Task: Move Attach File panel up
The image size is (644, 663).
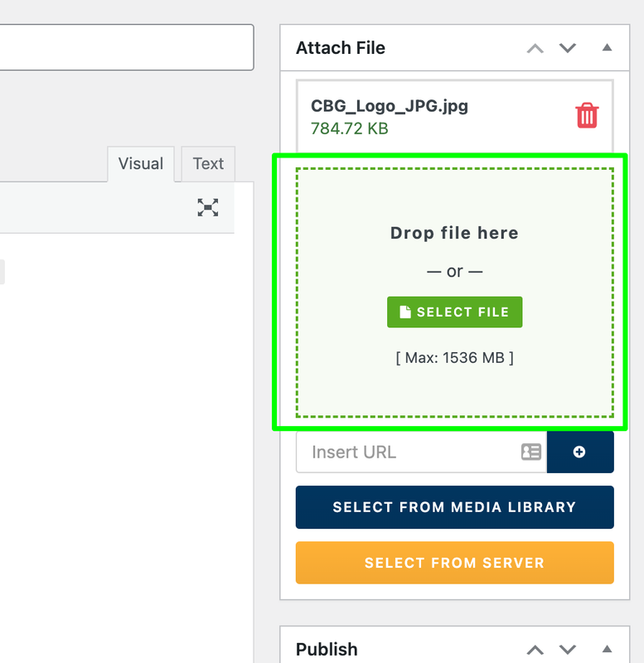Action: 535,48
